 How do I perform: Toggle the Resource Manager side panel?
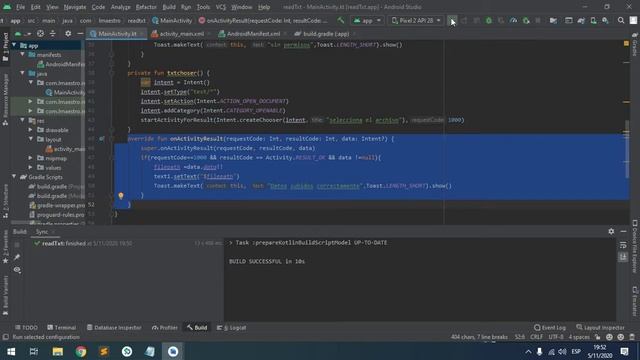(5, 99)
